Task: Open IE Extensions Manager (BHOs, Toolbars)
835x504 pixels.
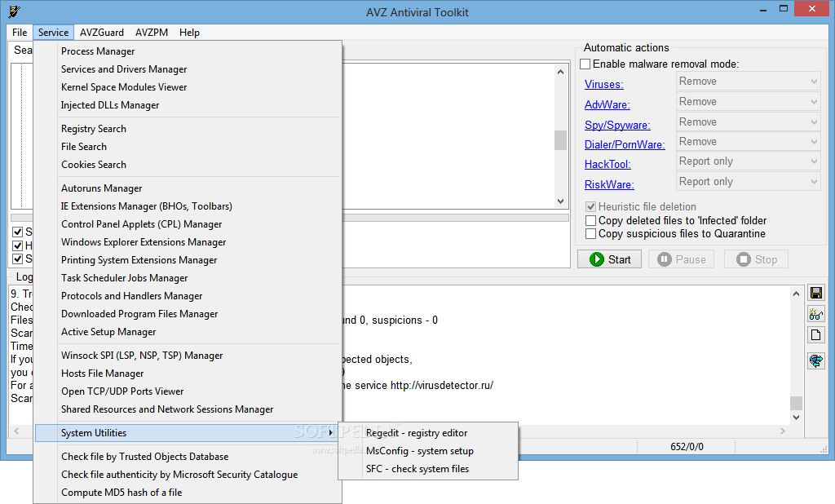Action: (188, 206)
